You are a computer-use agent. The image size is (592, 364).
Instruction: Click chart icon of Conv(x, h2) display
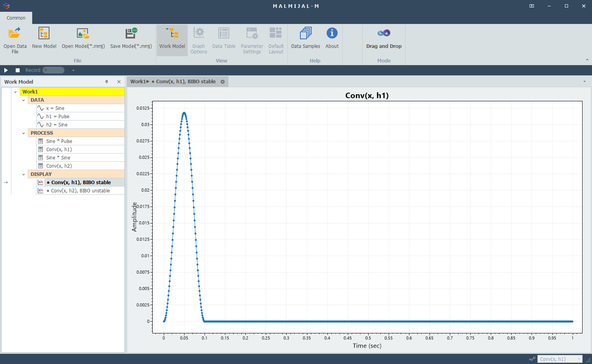40,191
